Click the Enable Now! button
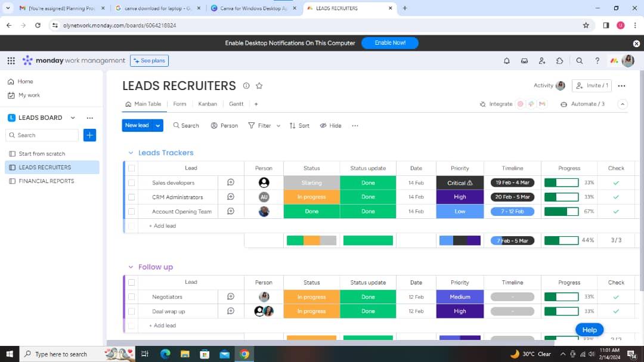This screenshot has height=362, width=644. [x=390, y=43]
